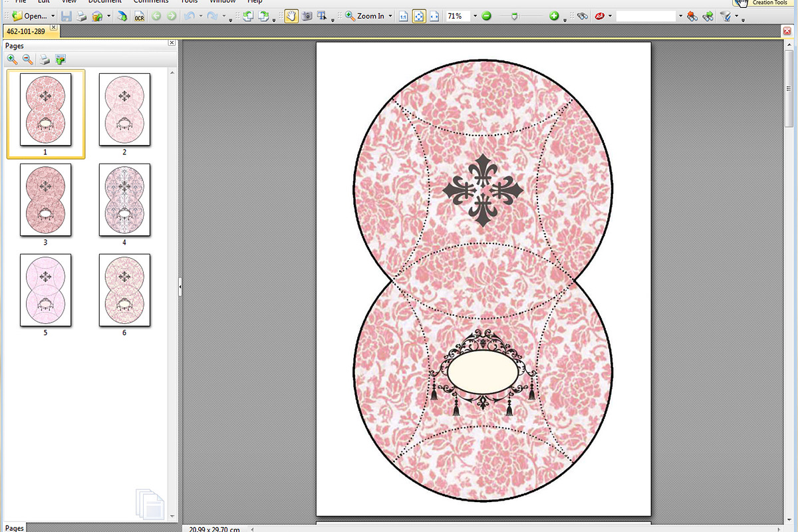
Task: Expand the Open button dropdown arrow
Action: point(53,16)
